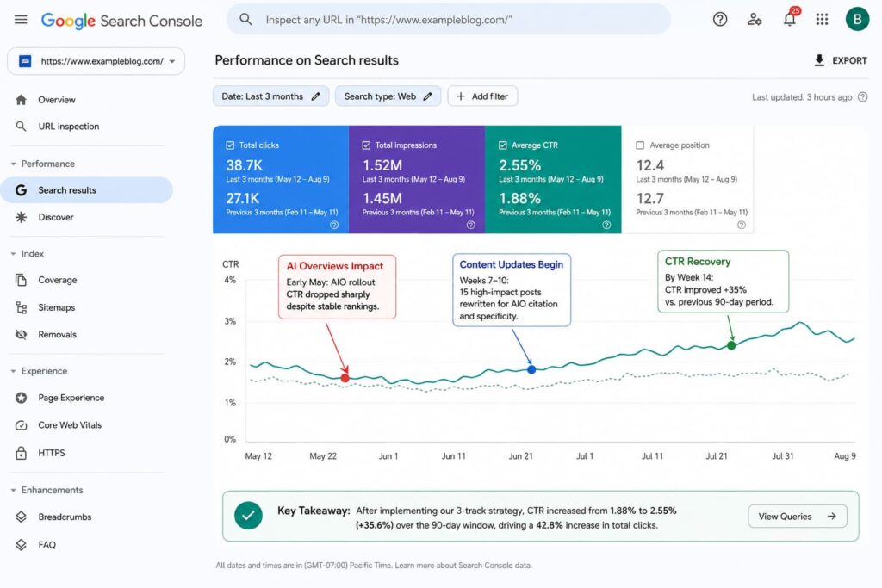Screen dimensions: 882x588
Task: Open the help question mark icon
Action: coord(720,19)
